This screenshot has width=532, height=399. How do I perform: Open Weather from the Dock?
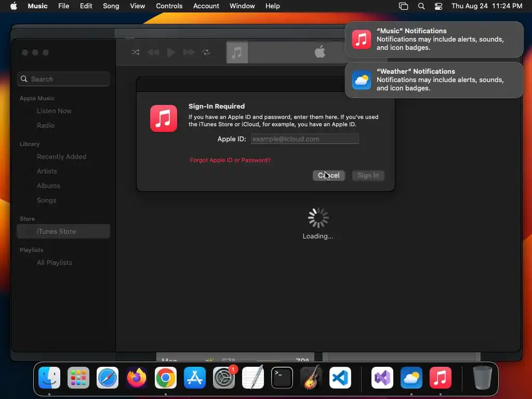point(411,378)
